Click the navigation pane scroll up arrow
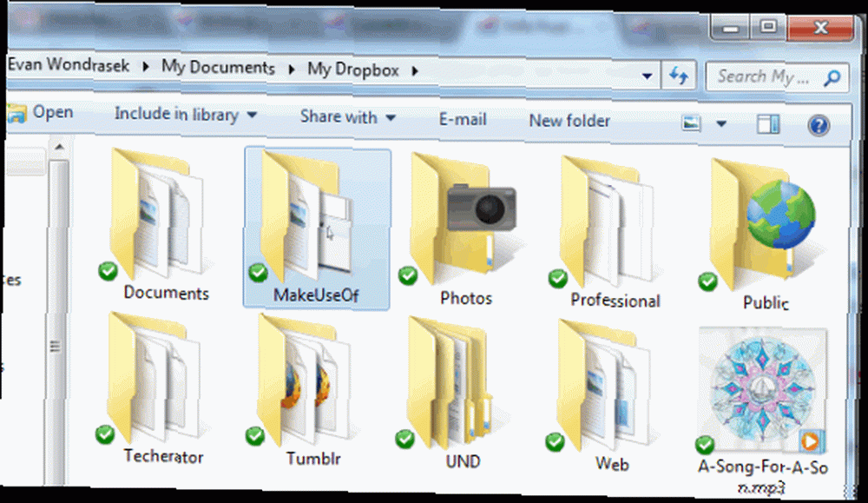The width and height of the screenshot is (868, 503). [x=59, y=148]
